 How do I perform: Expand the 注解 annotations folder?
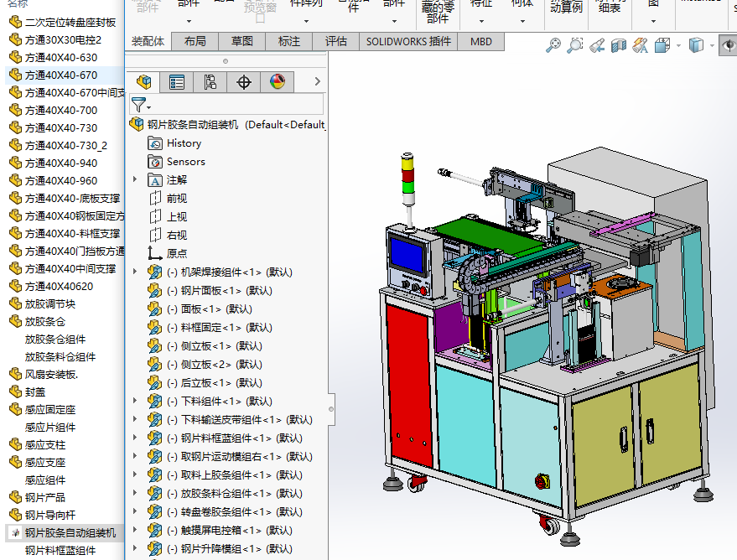(x=135, y=179)
